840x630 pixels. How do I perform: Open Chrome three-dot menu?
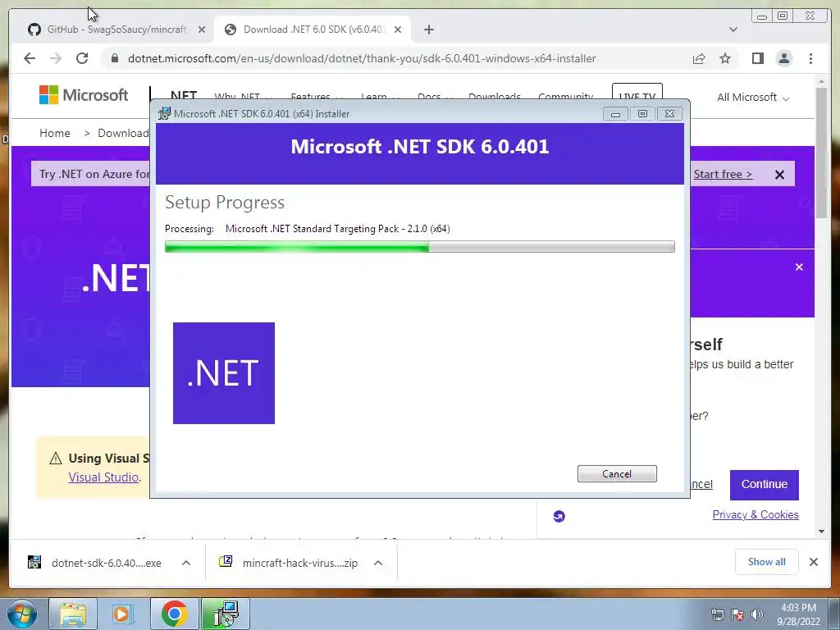pos(811,58)
